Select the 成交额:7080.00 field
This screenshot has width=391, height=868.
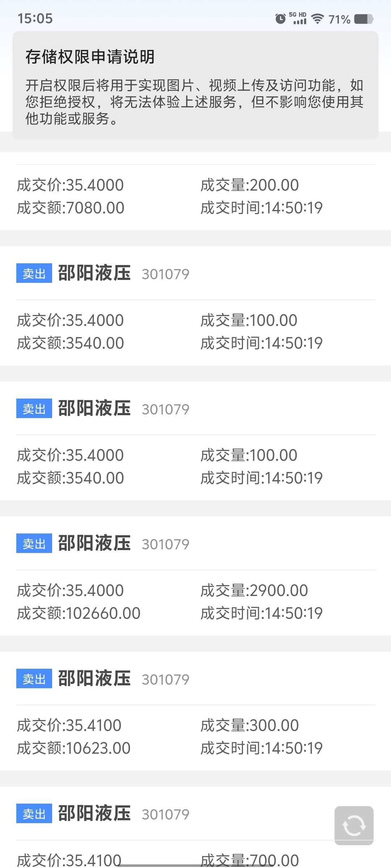click(71, 208)
